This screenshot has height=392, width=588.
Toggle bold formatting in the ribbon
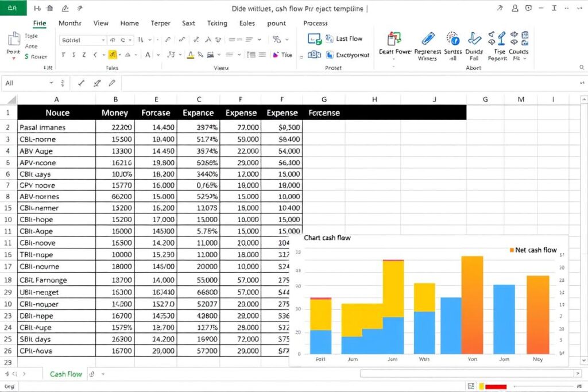click(x=63, y=55)
